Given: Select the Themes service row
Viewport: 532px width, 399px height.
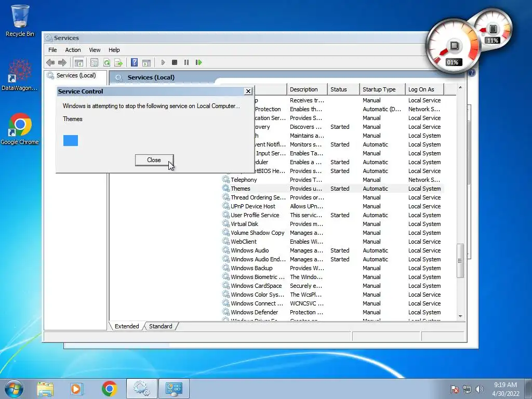Looking at the screenshot, I should point(332,189).
